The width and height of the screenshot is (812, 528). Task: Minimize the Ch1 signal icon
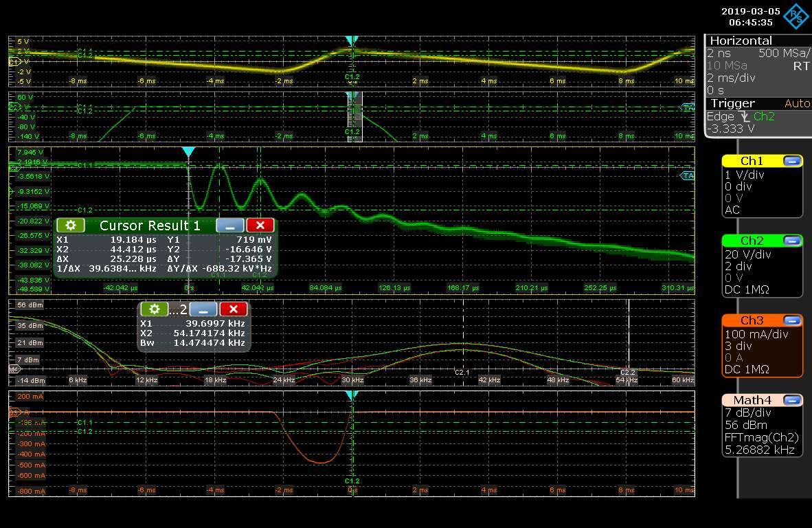click(792, 161)
